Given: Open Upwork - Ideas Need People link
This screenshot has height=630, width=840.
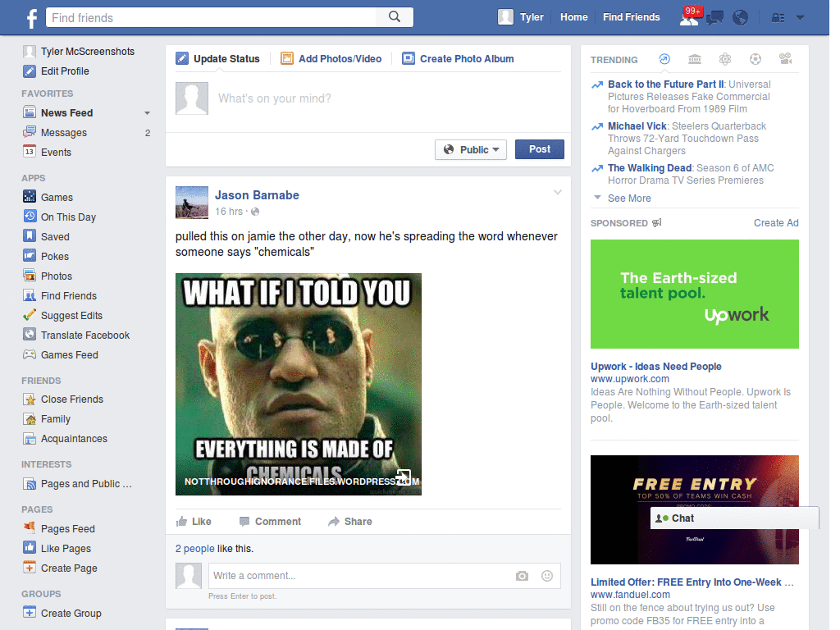Looking at the screenshot, I should (x=655, y=367).
